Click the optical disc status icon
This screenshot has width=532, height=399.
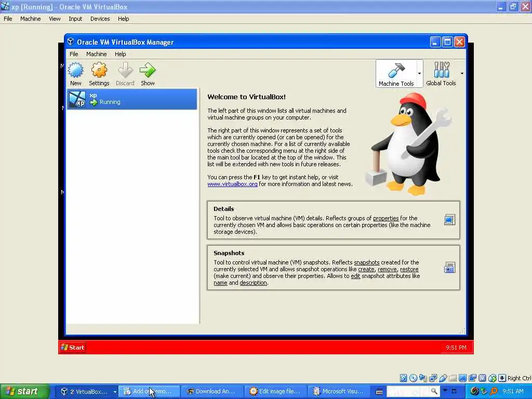413,378
